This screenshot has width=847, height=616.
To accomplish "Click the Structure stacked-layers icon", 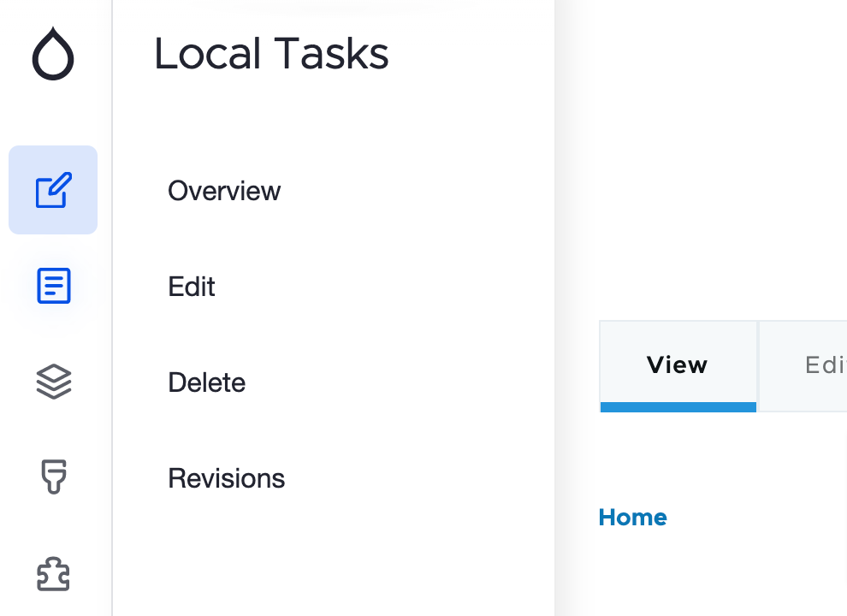I will point(53,382).
